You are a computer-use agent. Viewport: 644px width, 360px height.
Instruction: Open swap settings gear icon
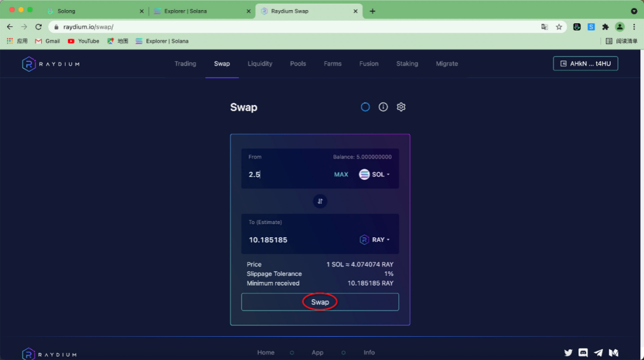[401, 107]
